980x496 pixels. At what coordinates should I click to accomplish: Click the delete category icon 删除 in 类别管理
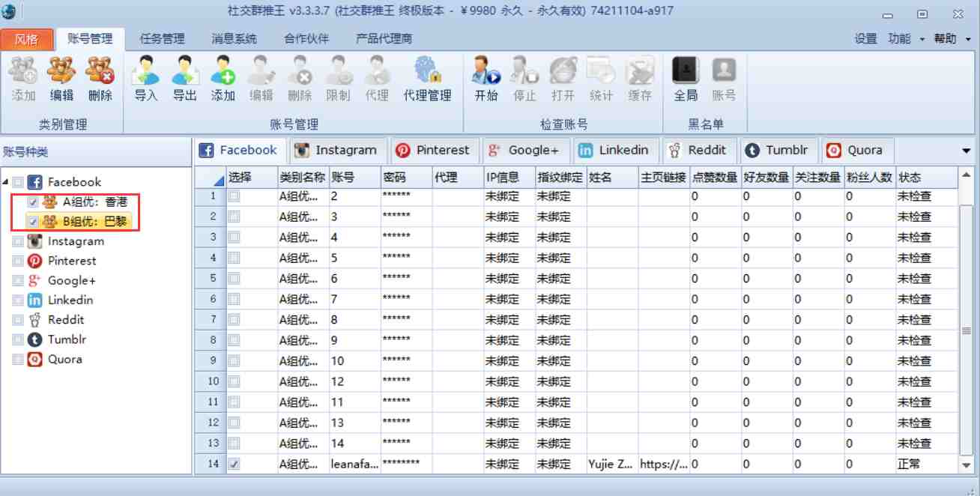click(x=100, y=71)
